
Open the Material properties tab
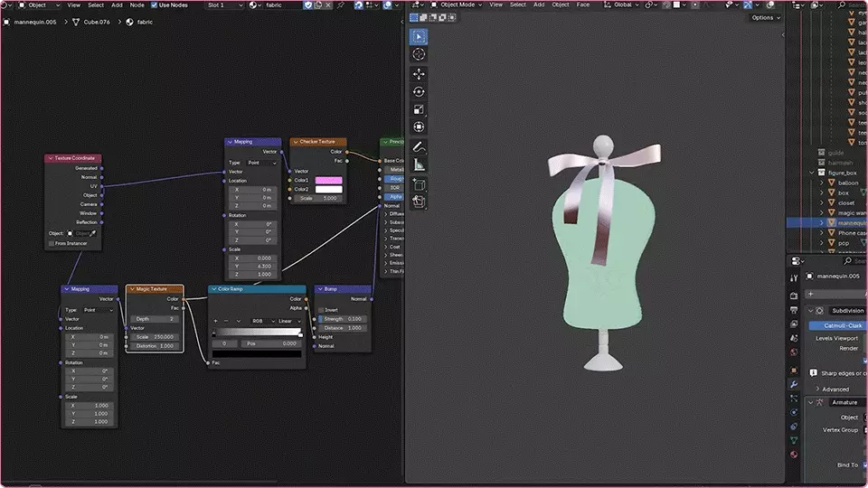794,455
